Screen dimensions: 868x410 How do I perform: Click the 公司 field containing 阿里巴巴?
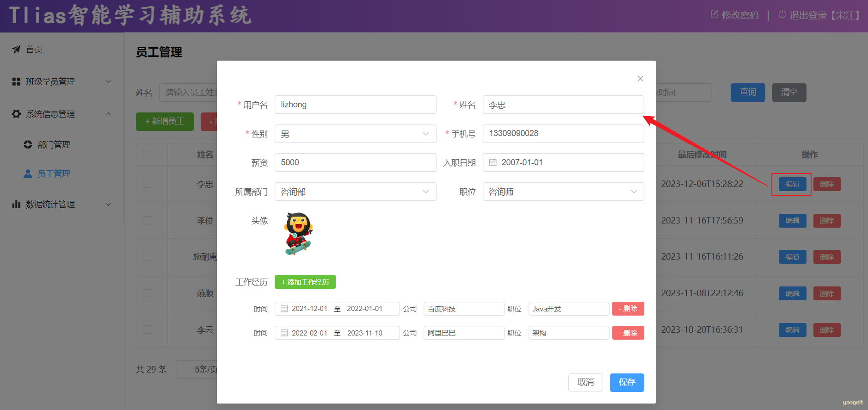[464, 333]
